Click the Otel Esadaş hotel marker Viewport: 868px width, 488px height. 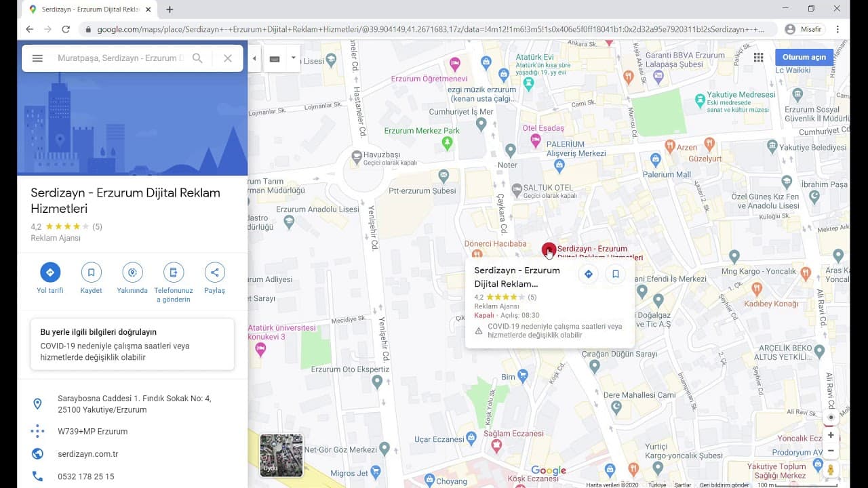(x=536, y=141)
